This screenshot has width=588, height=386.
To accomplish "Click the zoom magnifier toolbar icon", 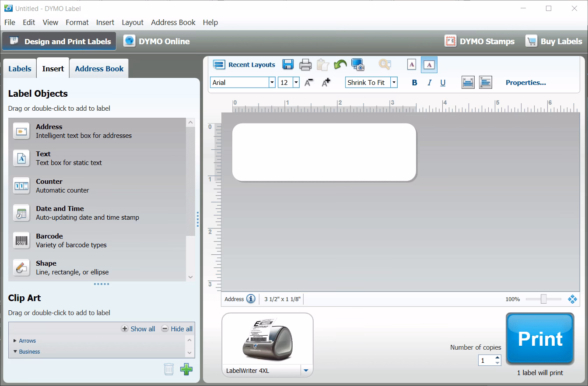I will click(x=385, y=65).
